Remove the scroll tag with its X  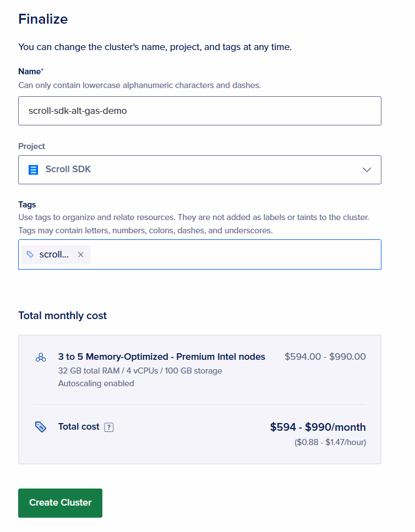(81, 255)
